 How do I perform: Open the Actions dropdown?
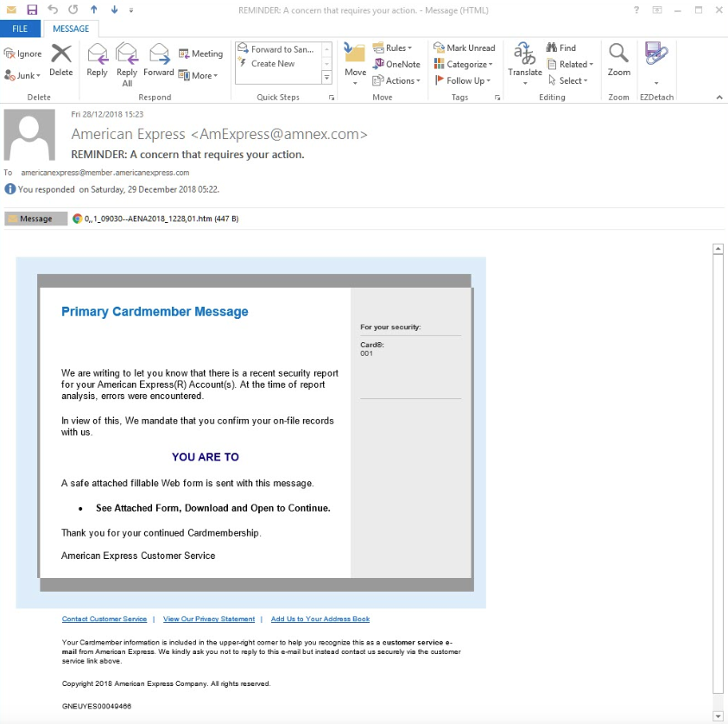pos(396,80)
